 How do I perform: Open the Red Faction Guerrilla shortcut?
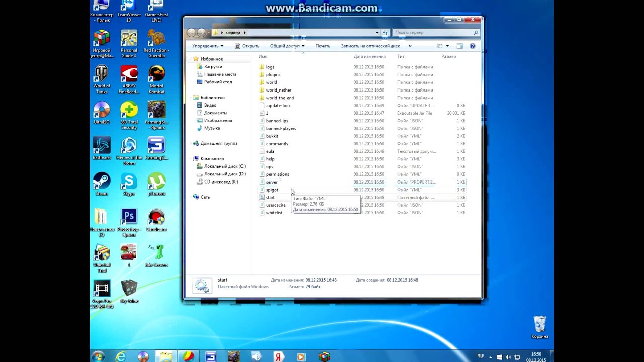pos(156,44)
